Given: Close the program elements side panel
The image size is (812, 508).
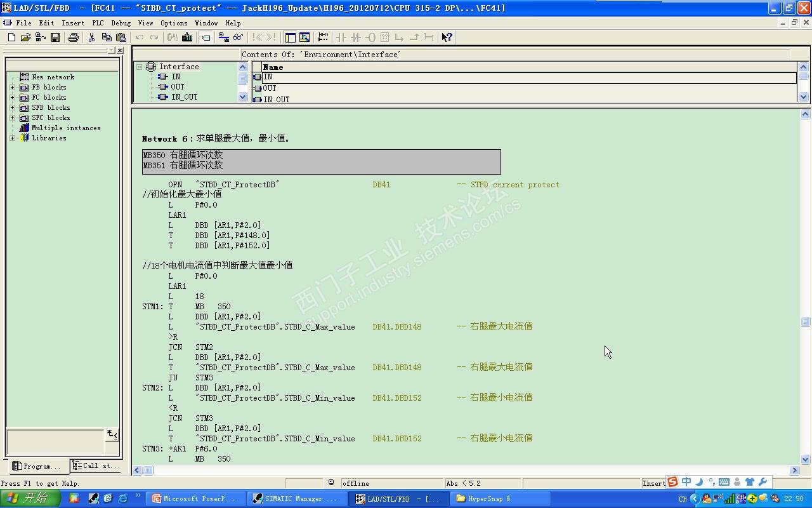Looking at the screenshot, I should (121, 50).
